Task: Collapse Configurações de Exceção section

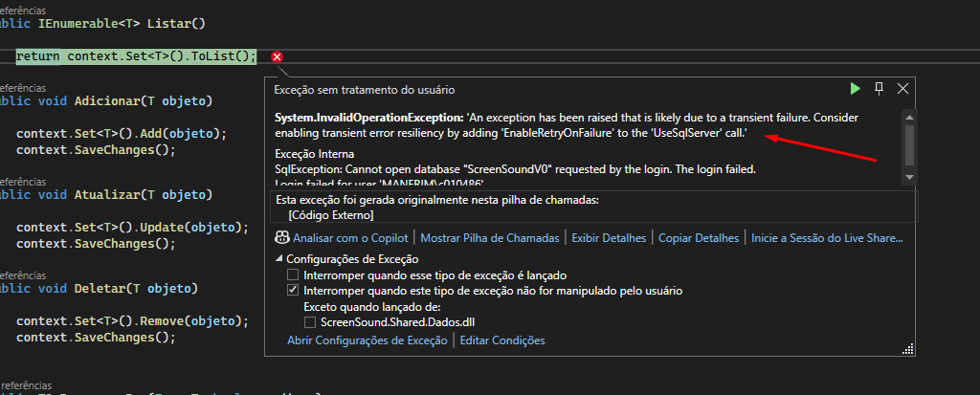Action: coord(278,259)
